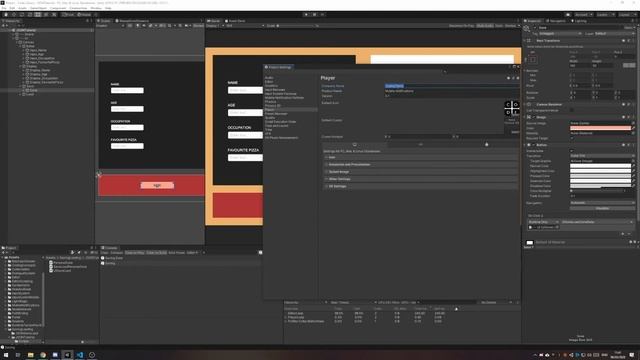Switch to the Console tab

point(109,248)
